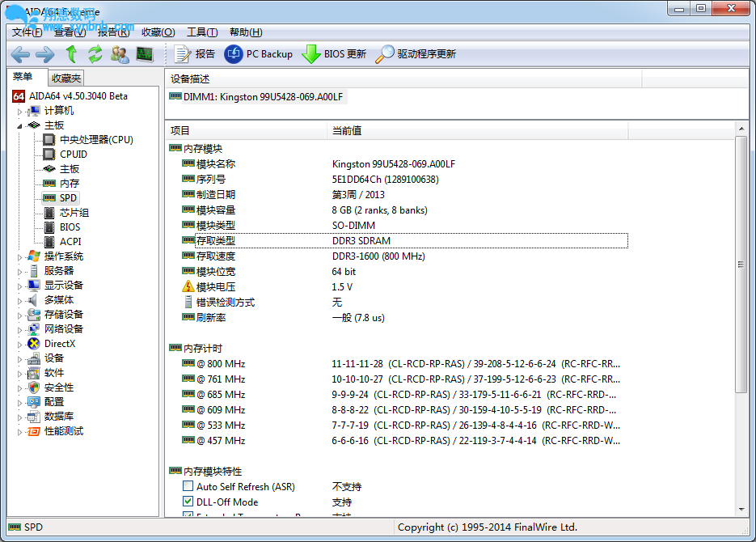The width and height of the screenshot is (756, 542).
Task: Expand the 设备 tree node
Action: click(19, 358)
